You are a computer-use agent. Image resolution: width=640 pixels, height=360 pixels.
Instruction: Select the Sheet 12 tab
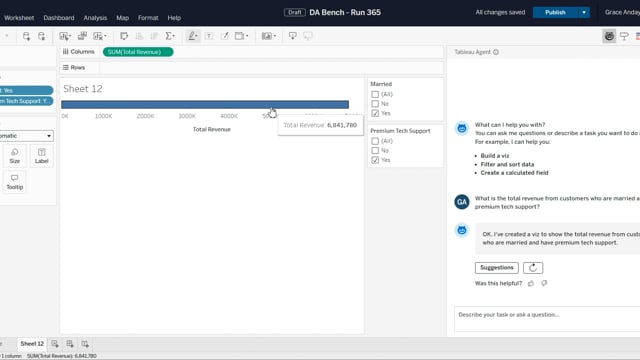(x=32, y=344)
